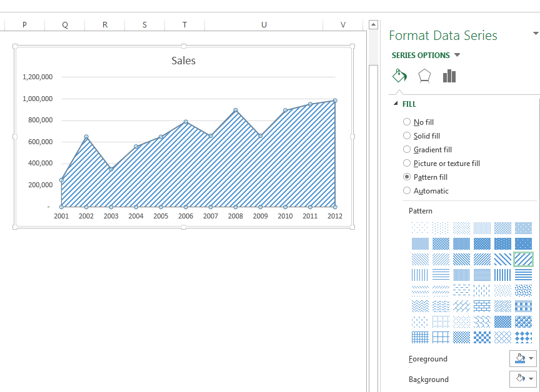Open the Foreground color dropdown arrow
Viewport: 540px width, 392px height.
click(532, 359)
